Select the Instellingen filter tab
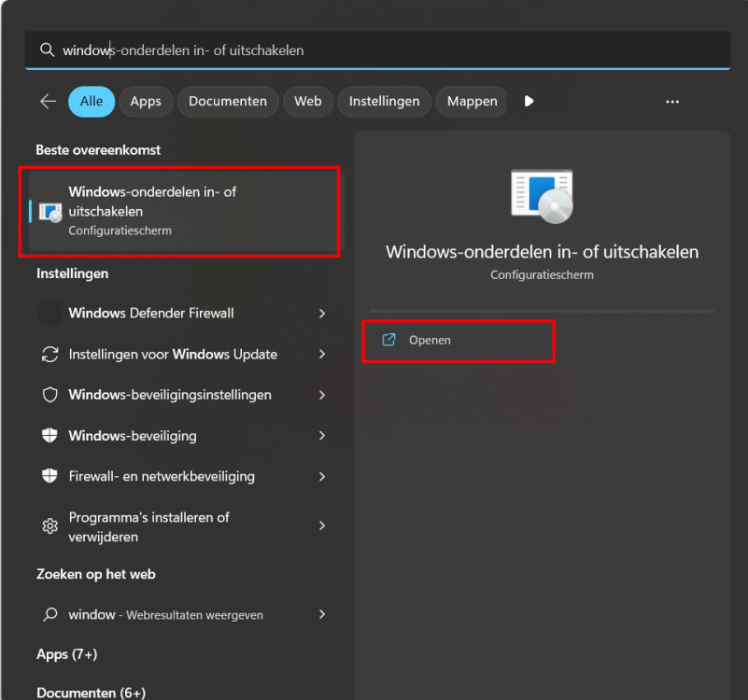748x700 pixels. coord(385,102)
